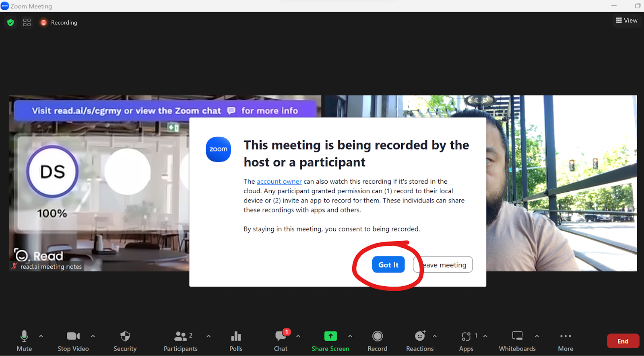Click the Leave meeting button
The height and width of the screenshot is (356, 644).
click(443, 265)
